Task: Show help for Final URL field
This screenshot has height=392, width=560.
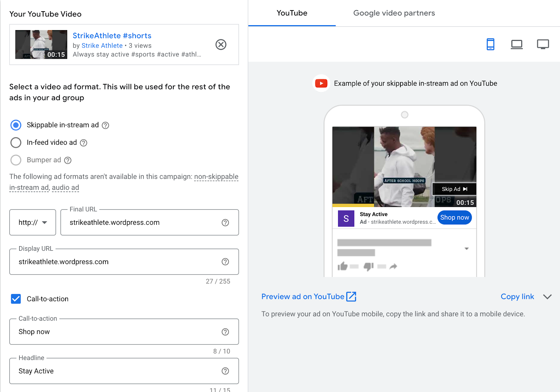Action: 225,222
